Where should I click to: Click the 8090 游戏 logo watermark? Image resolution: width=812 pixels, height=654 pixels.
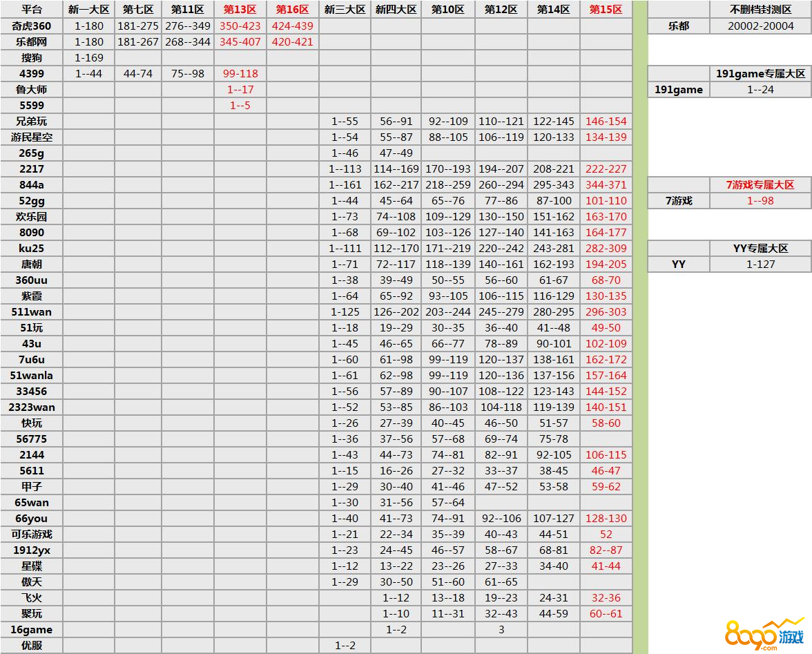coord(765,633)
